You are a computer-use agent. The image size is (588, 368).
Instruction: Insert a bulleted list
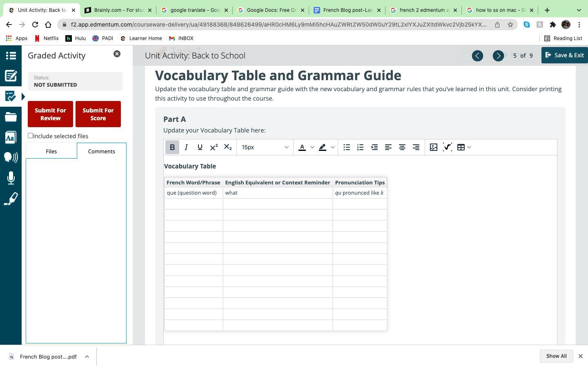coord(347,147)
